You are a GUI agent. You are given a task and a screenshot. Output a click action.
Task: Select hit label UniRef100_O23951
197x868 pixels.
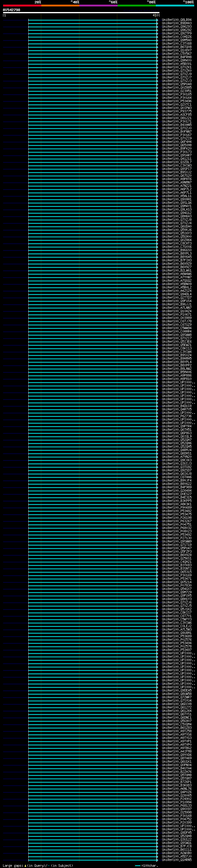coord(176,91)
